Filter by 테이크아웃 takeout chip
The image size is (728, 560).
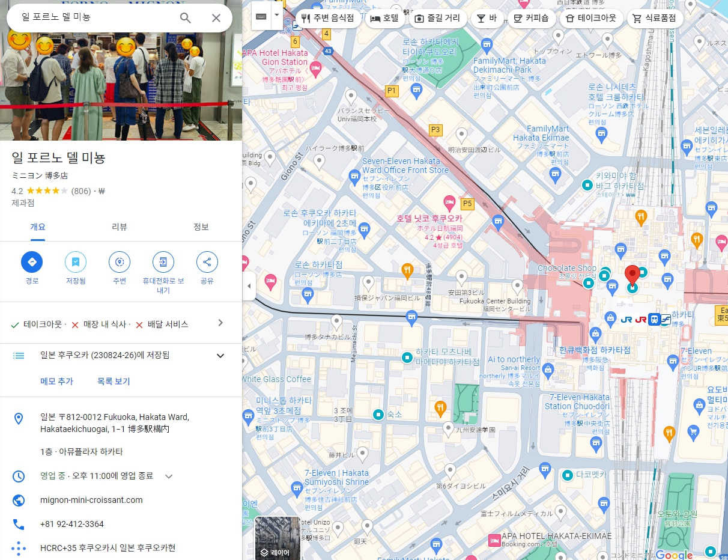click(591, 18)
